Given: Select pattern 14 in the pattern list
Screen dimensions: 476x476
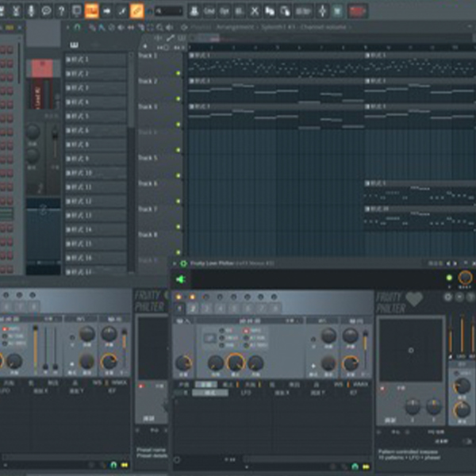Looking at the screenshot, I should [95, 229].
